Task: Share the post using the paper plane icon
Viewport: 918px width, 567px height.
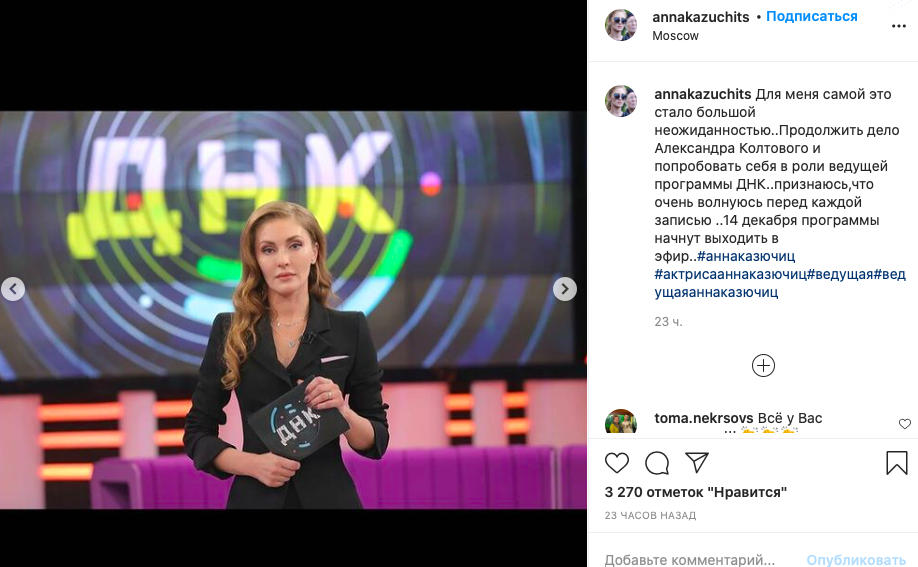Action: 697,462
